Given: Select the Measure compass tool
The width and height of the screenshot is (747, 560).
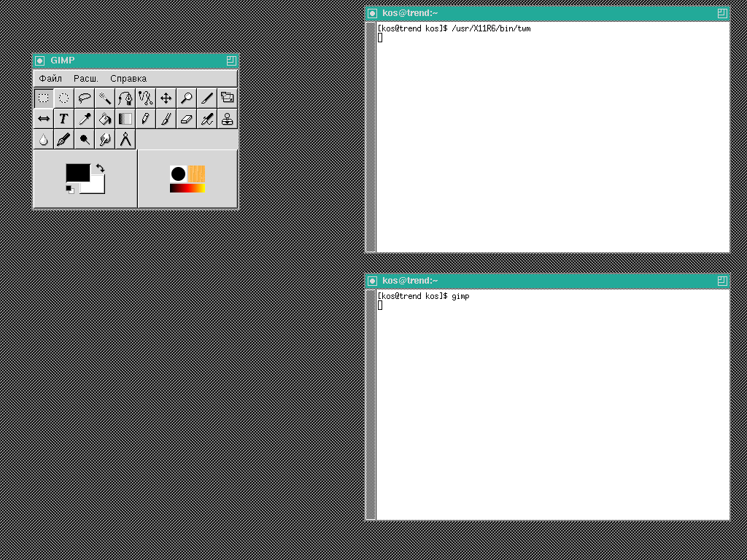Looking at the screenshot, I should point(125,139).
